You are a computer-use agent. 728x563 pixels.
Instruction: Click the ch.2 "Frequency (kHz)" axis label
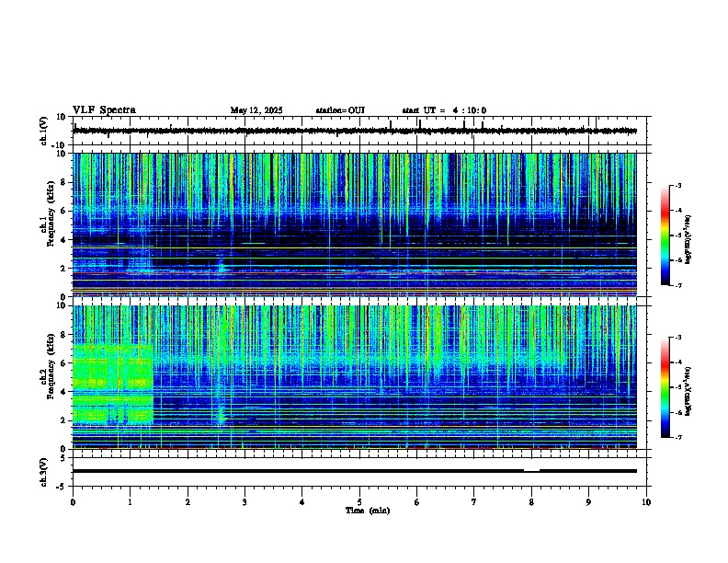tap(51, 366)
